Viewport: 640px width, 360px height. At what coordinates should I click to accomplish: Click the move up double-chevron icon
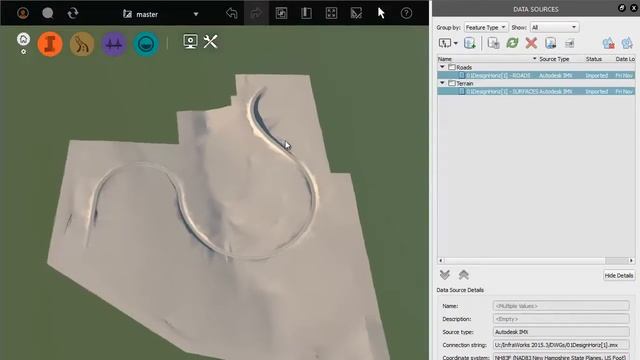click(463, 275)
